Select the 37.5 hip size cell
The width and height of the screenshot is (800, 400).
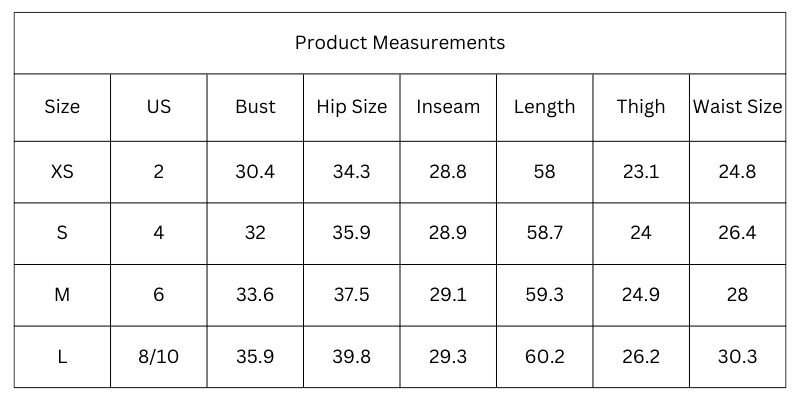(x=351, y=295)
